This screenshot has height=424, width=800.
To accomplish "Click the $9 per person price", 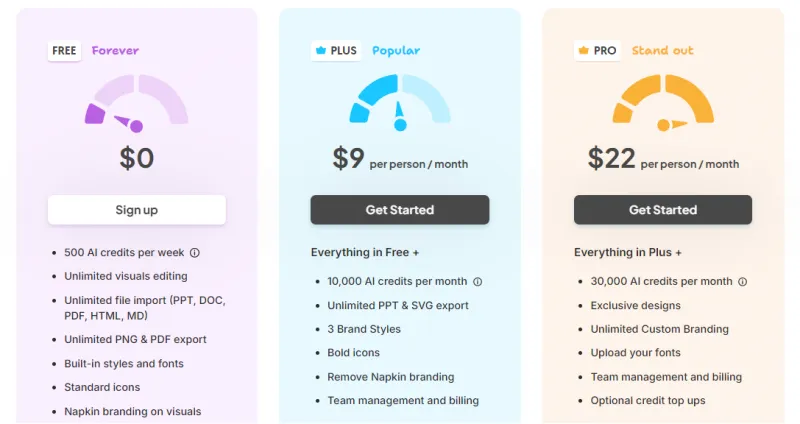I will pos(399,159).
